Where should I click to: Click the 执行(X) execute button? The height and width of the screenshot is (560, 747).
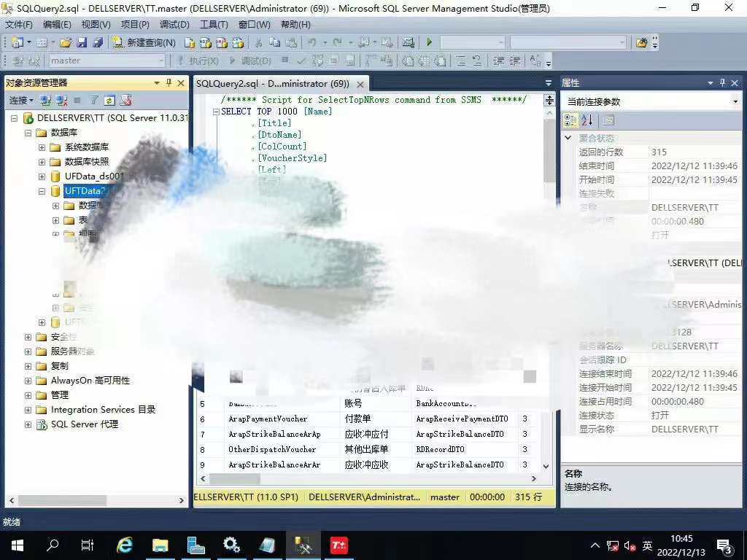click(198, 61)
